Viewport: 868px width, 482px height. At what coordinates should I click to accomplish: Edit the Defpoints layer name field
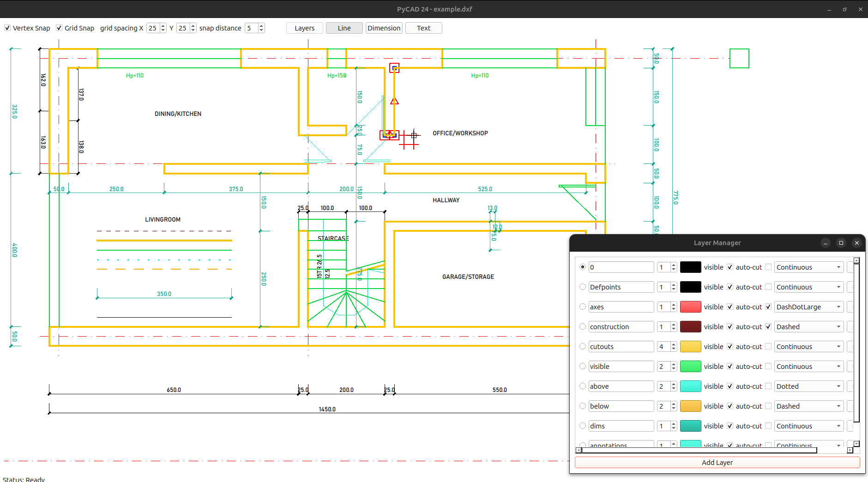(x=621, y=287)
